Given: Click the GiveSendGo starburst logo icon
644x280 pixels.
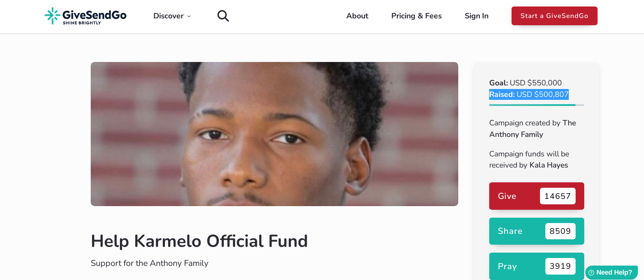Looking at the screenshot, I should (x=52, y=16).
